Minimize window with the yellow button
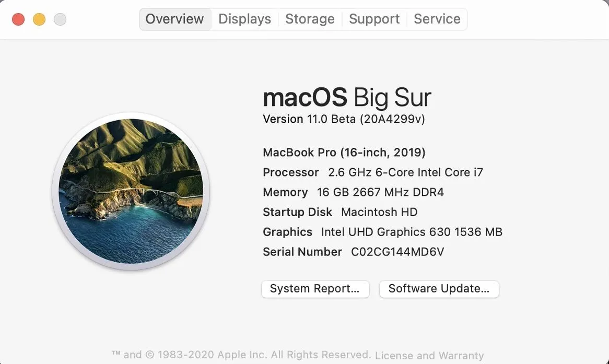The width and height of the screenshot is (609, 364). [39, 20]
